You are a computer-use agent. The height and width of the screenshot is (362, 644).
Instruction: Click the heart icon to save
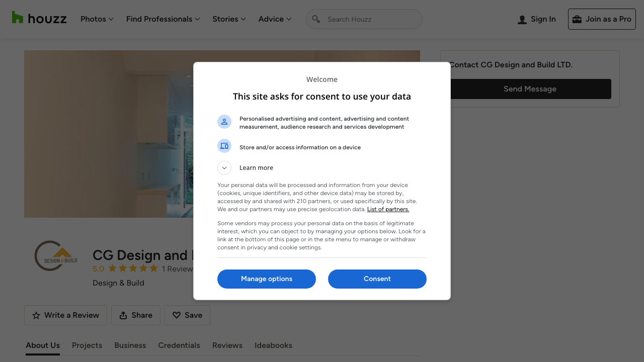coord(177,315)
